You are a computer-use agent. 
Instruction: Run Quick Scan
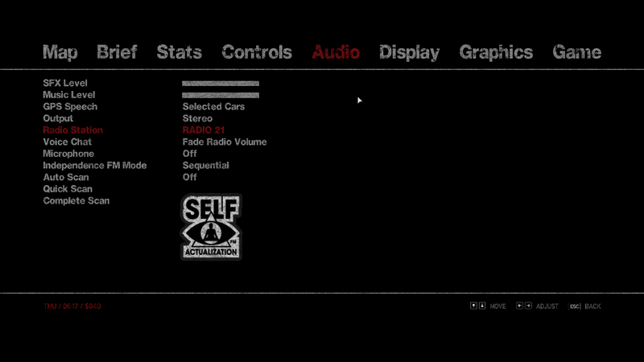pyautogui.click(x=68, y=189)
